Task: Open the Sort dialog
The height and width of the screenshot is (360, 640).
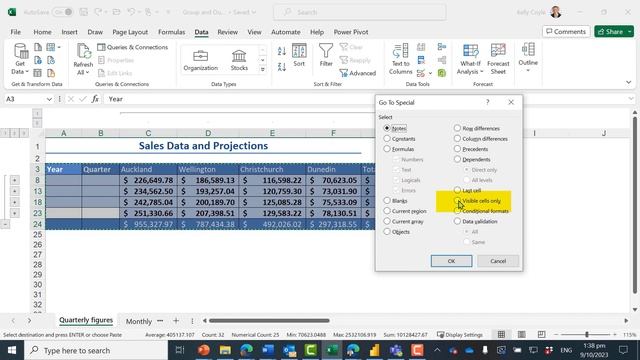Action: point(299,55)
